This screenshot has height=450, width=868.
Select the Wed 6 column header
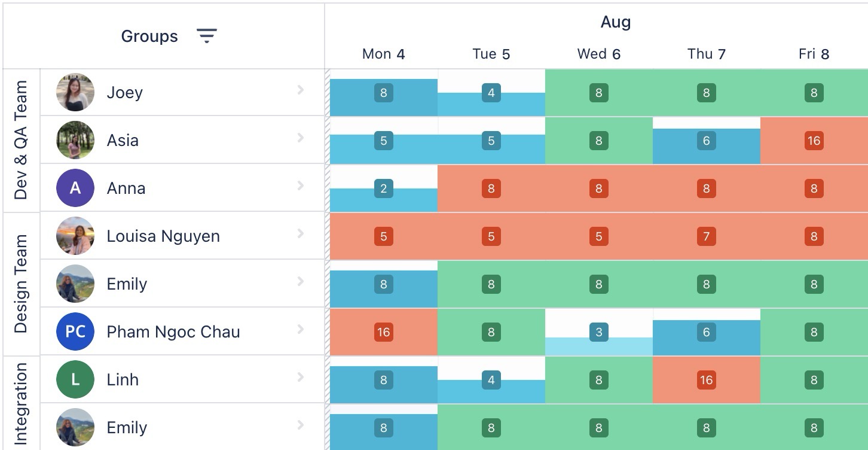coord(598,53)
